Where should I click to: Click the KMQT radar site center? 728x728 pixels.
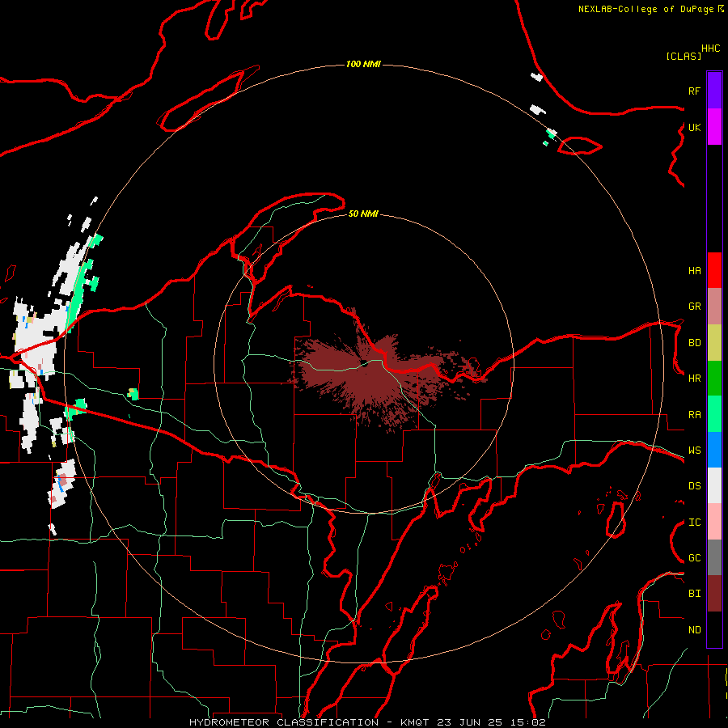point(365,363)
